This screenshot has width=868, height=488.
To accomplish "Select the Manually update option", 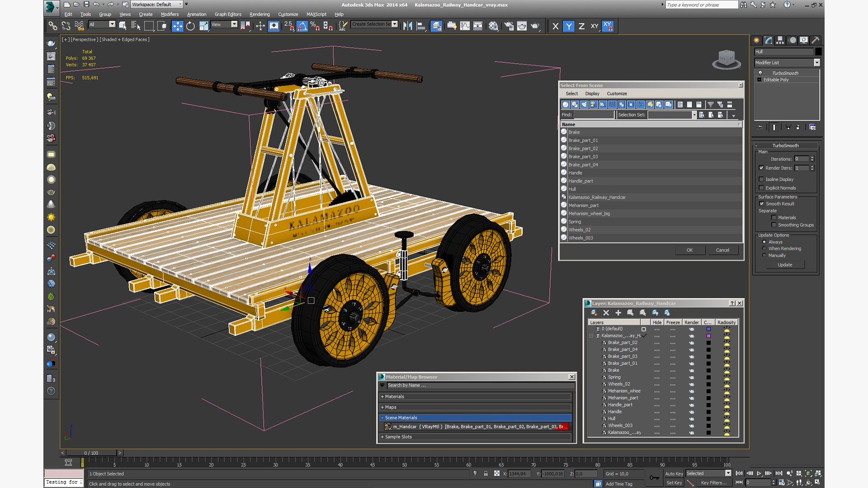I will tap(764, 255).
